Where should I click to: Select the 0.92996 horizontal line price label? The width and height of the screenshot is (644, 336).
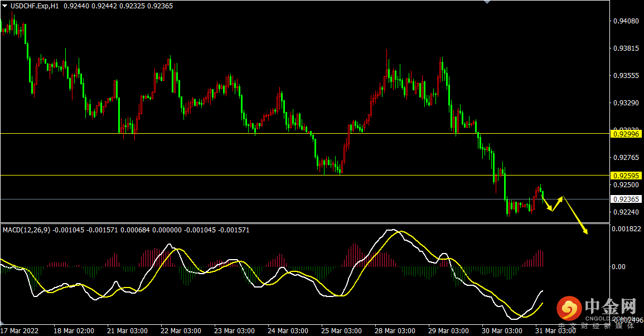pos(626,134)
